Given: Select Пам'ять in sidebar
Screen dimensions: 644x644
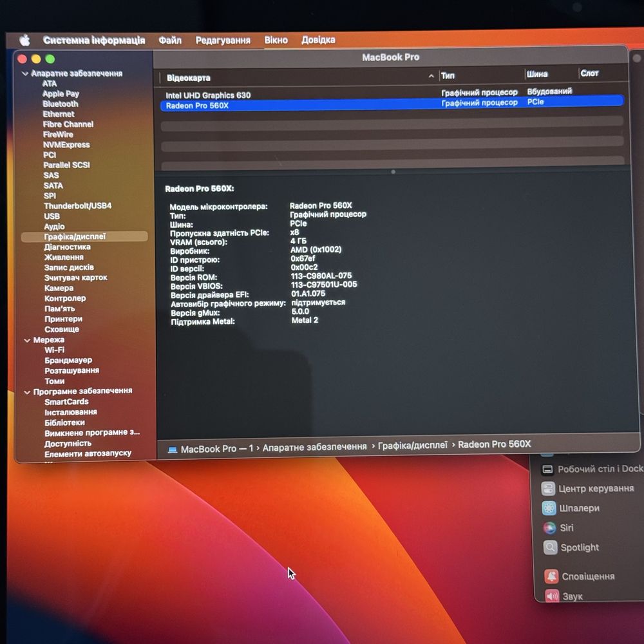Looking at the screenshot, I should click(59, 308).
